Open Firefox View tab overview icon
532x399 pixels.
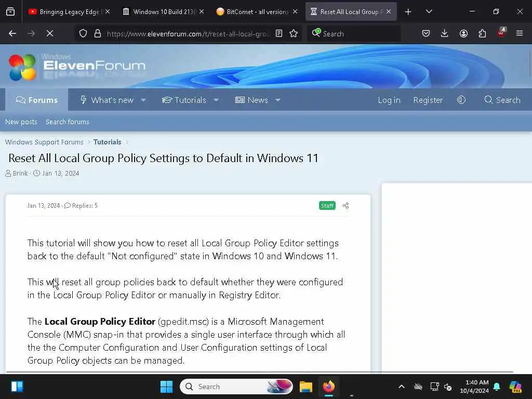pyautogui.click(x=10, y=12)
